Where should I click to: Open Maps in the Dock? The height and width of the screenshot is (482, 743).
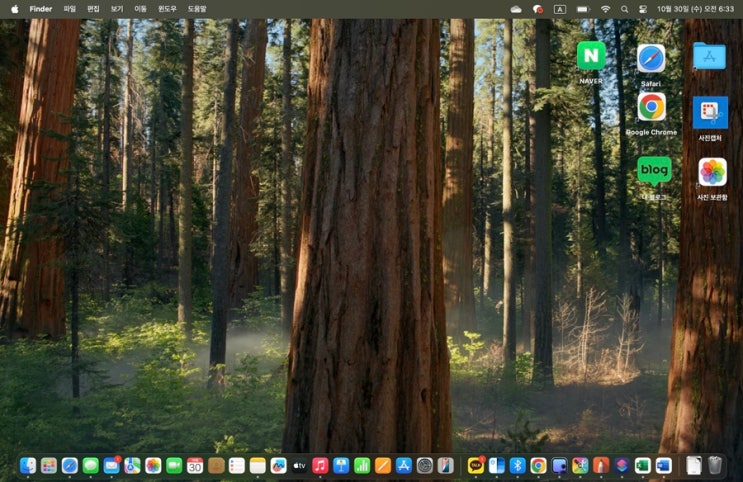132,466
